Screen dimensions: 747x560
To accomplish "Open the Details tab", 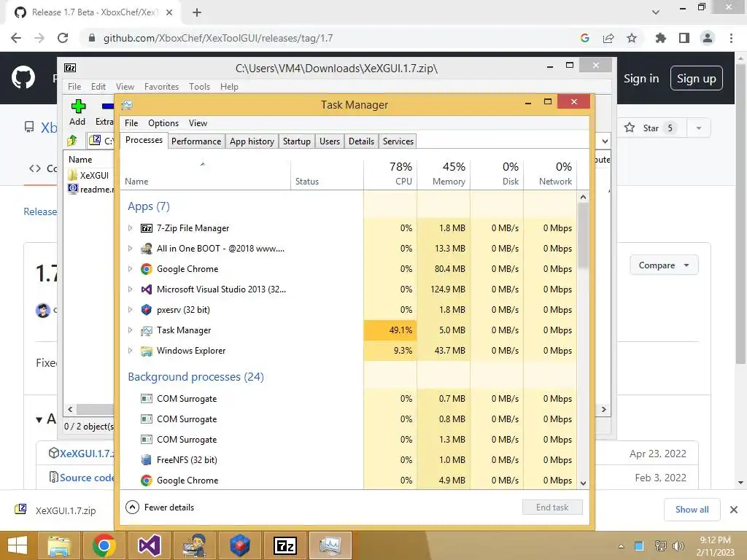I will (361, 141).
